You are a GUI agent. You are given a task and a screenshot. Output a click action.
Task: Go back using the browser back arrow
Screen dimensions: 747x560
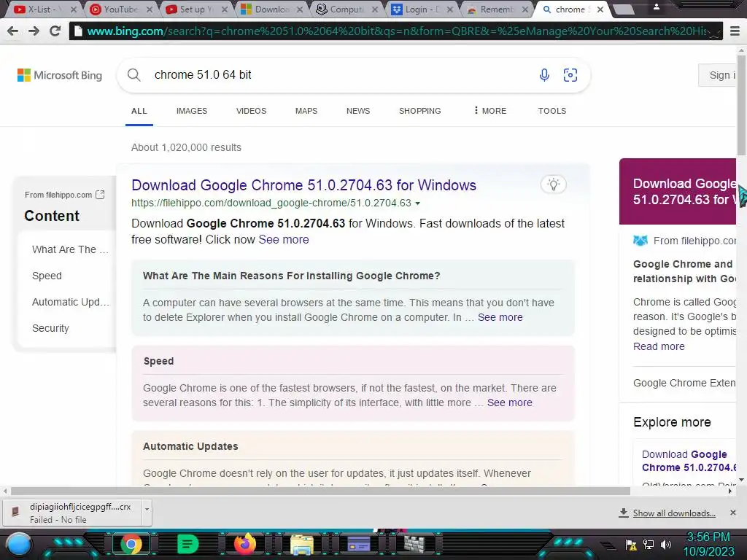click(x=13, y=31)
